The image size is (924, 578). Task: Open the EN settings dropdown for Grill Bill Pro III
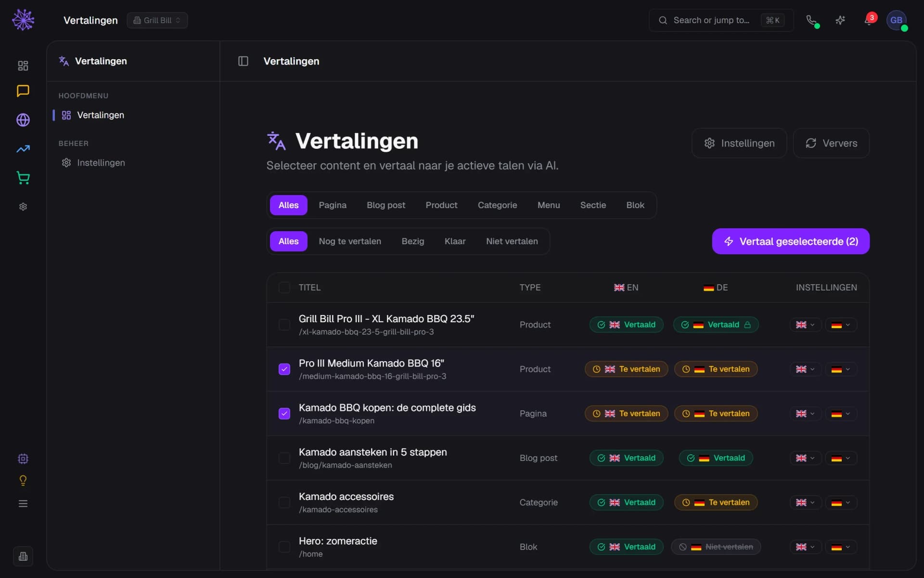click(805, 325)
